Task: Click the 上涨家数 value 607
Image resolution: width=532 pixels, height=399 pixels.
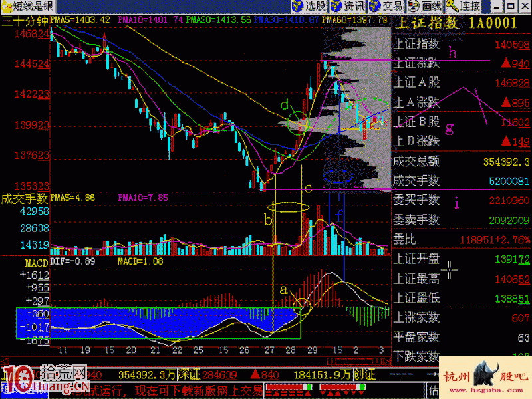Action: point(521,318)
